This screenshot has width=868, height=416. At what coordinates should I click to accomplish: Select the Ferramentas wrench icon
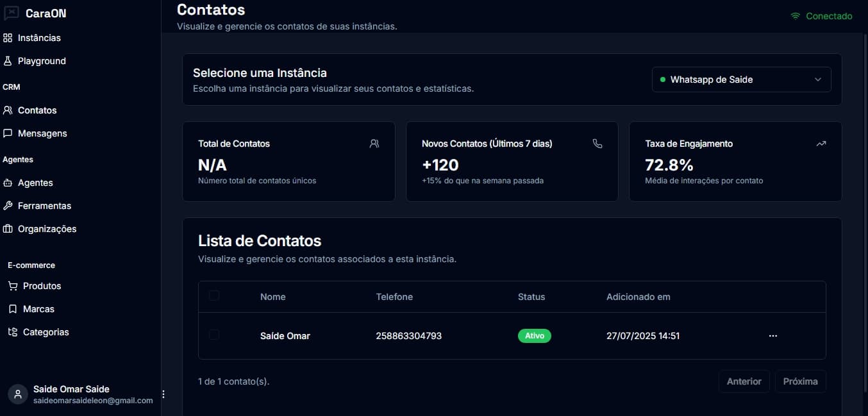[x=9, y=206]
